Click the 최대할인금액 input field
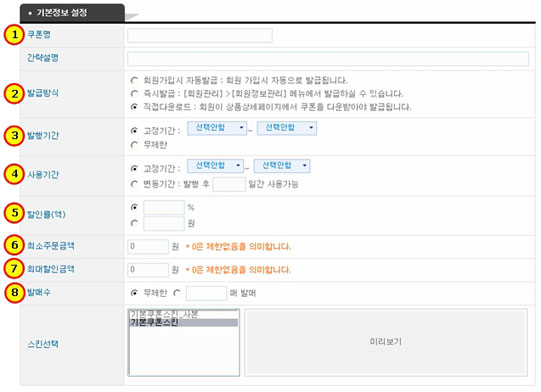Screen dimensions: 541x392 pyautogui.click(x=148, y=270)
